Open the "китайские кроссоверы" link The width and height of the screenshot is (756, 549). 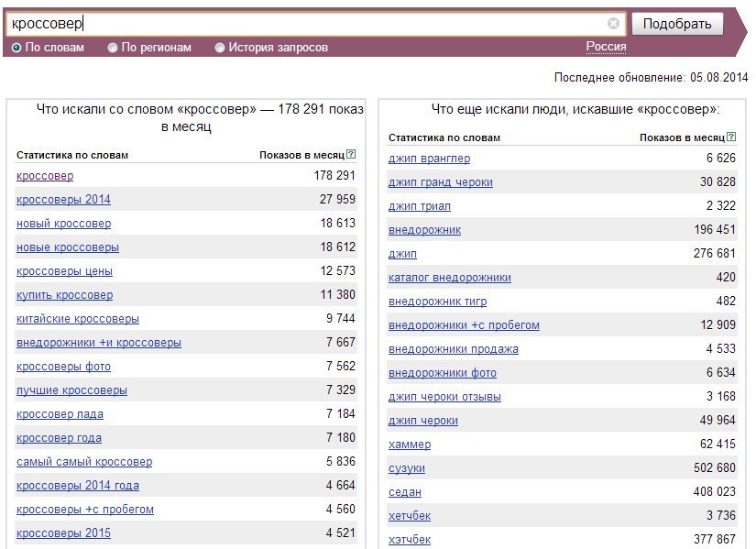[x=78, y=319]
